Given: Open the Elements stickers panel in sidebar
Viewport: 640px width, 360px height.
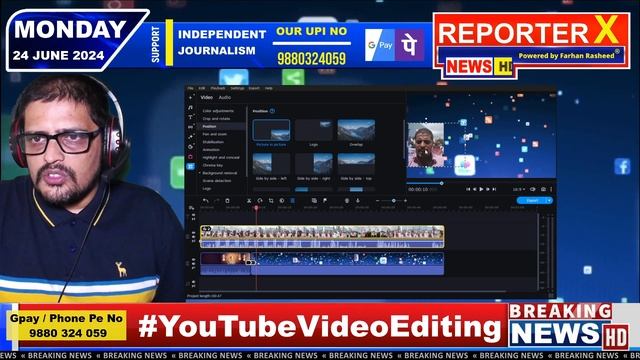Looking at the screenshot, I should (x=191, y=147).
